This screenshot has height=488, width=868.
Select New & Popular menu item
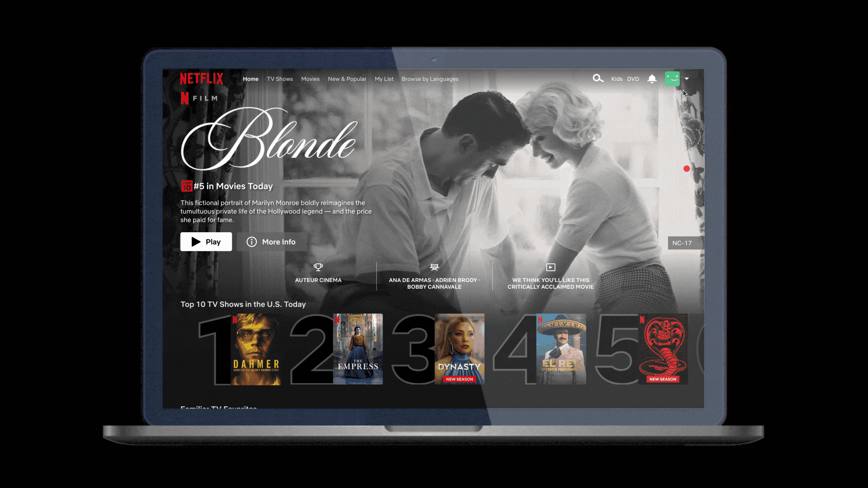(x=347, y=79)
